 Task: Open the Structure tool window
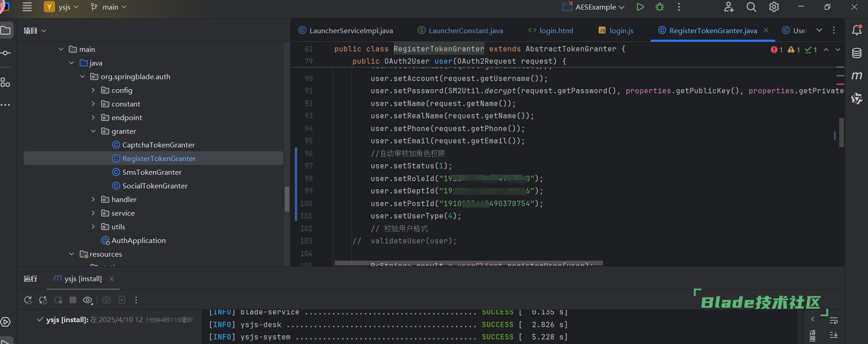click(5, 82)
